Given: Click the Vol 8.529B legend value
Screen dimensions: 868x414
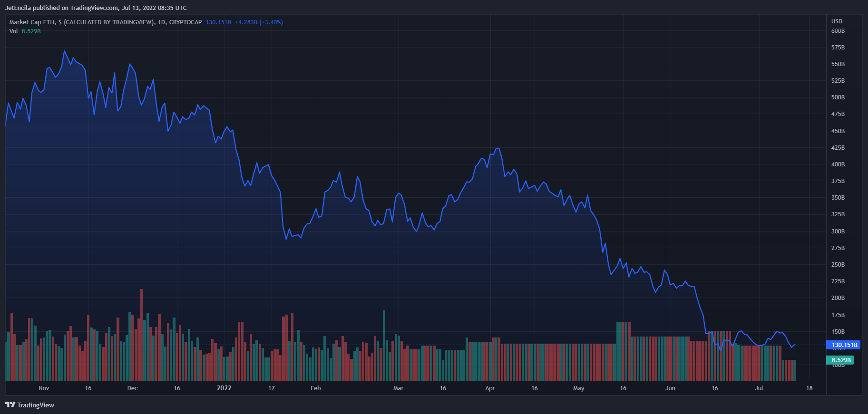Looking at the screenshot, I should (x=31, y=31).
